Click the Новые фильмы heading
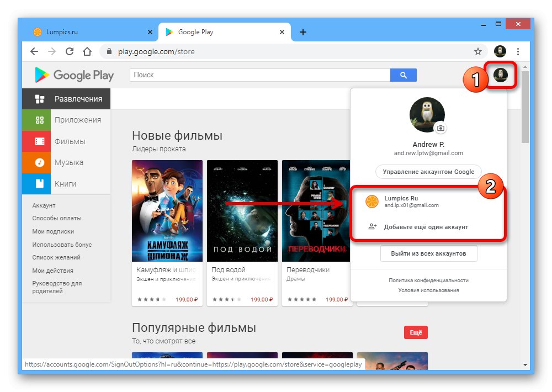552x392 pixels. 177,136
